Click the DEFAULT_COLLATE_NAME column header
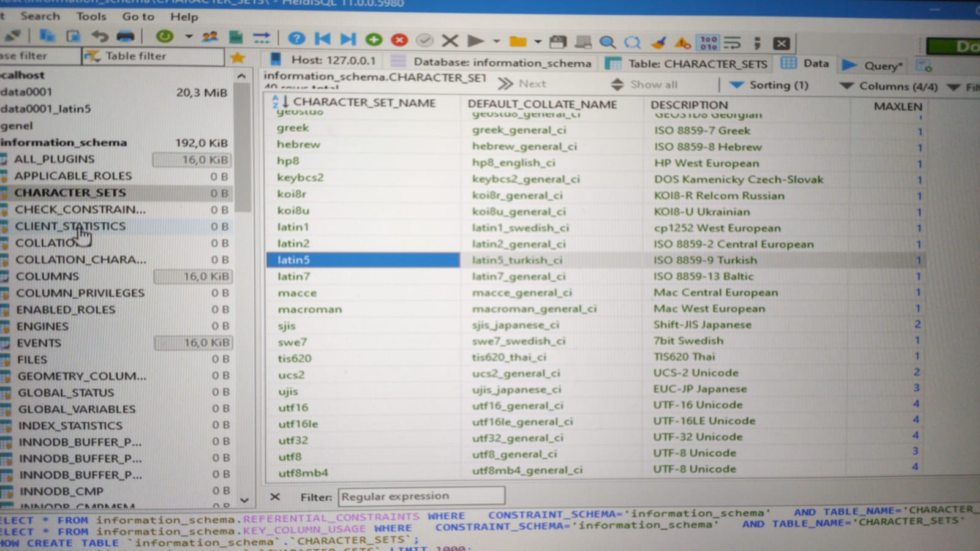980x551 pixels. tap(542, 104)
